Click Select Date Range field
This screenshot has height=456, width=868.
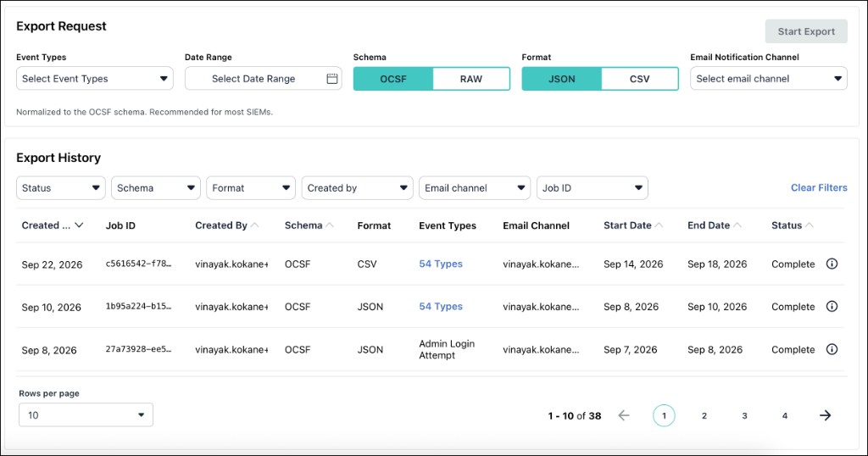coord(264,79)
